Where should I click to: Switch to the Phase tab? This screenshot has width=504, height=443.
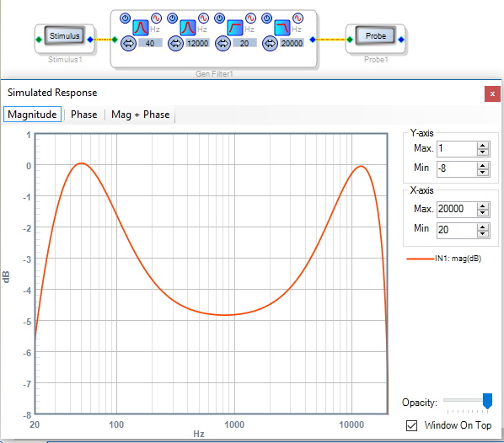click(84, 115)
